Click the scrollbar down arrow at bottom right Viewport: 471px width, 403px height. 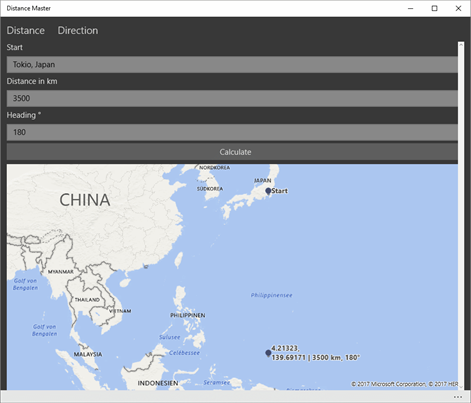point(461,387)
